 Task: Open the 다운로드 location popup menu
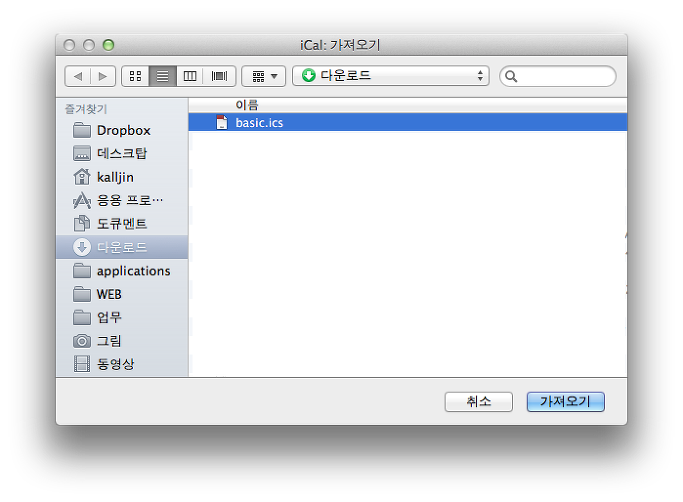[x=391, y=76]
